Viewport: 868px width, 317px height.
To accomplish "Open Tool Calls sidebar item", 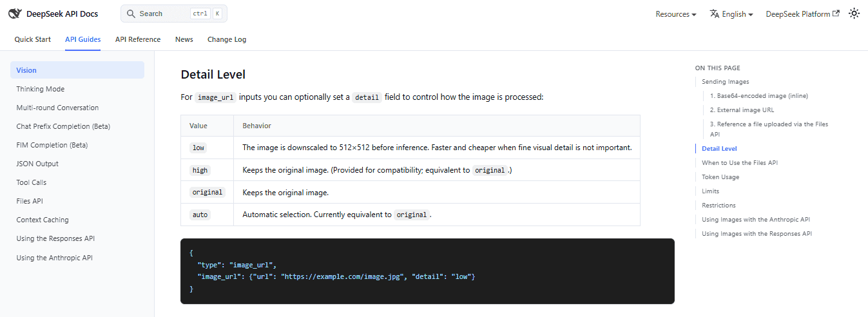I will [x=77, y=182].
